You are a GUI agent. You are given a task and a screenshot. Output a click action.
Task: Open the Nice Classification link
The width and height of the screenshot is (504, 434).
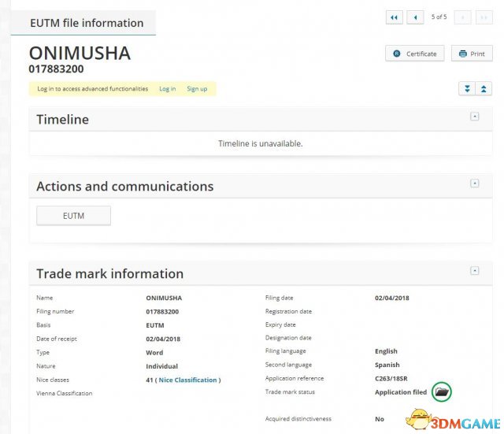(x=187, y=380)
